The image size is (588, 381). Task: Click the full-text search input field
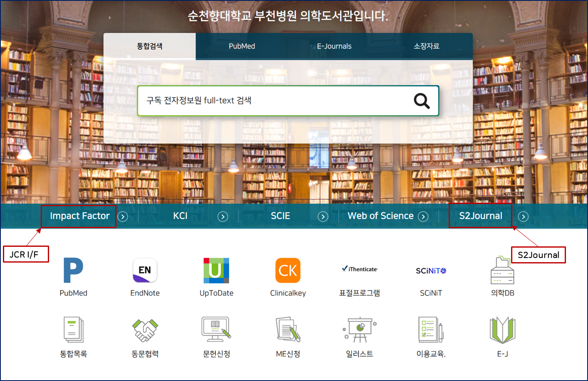click(274, 101)
